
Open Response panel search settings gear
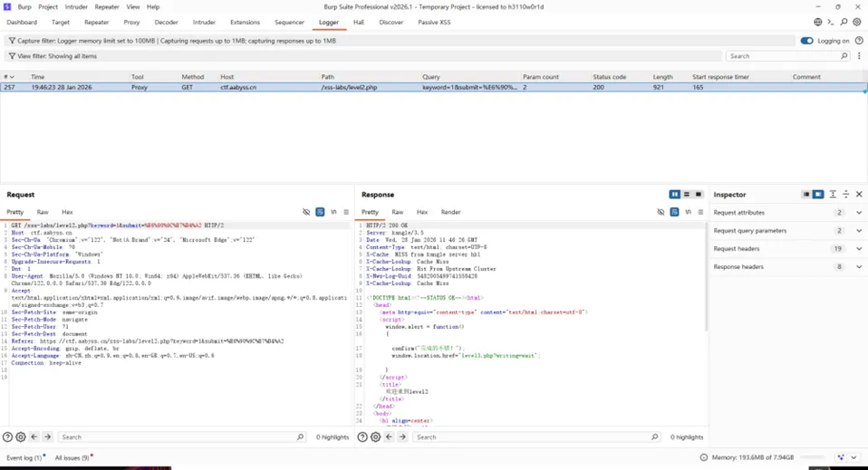point(375,436)
